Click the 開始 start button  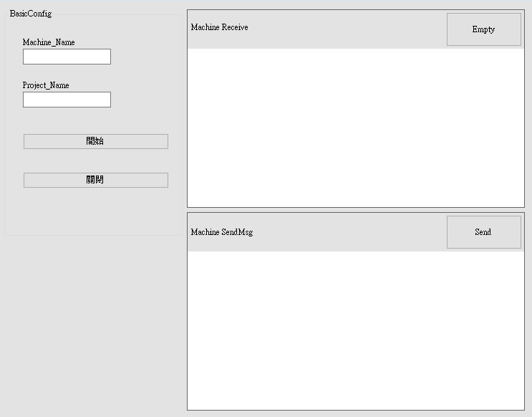coord(96,141)
